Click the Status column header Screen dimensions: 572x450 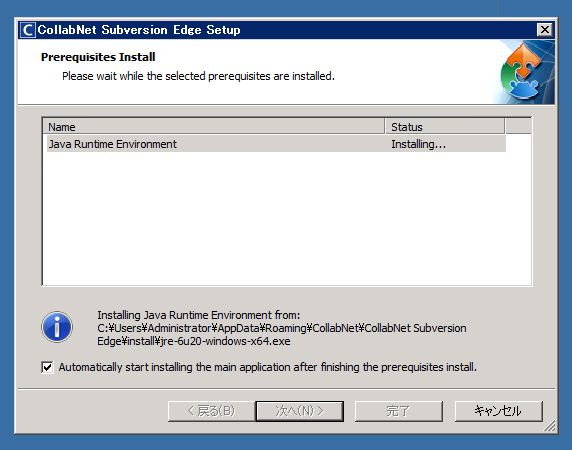(445, 127)
